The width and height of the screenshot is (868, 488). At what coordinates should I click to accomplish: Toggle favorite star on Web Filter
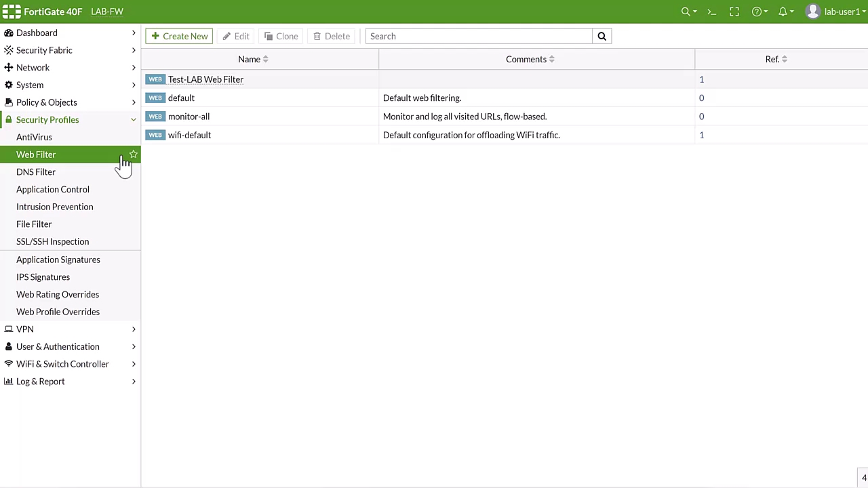pos(134,155)
